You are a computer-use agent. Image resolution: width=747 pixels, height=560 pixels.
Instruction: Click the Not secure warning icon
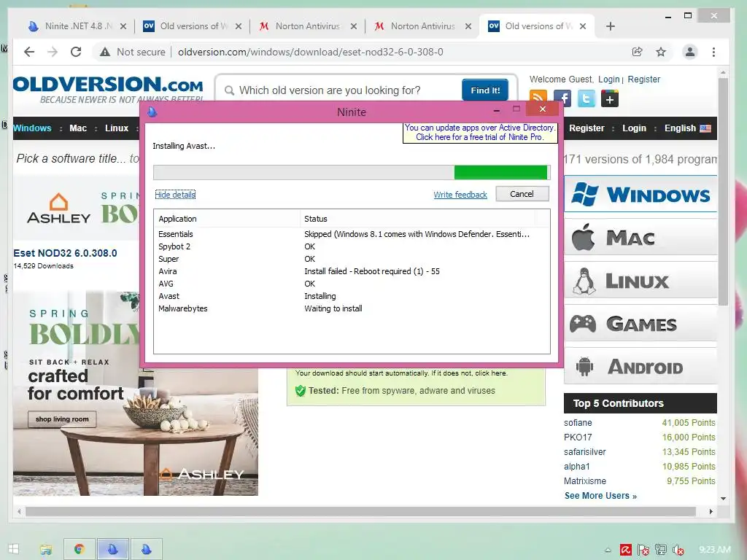[x=105, y=52]
